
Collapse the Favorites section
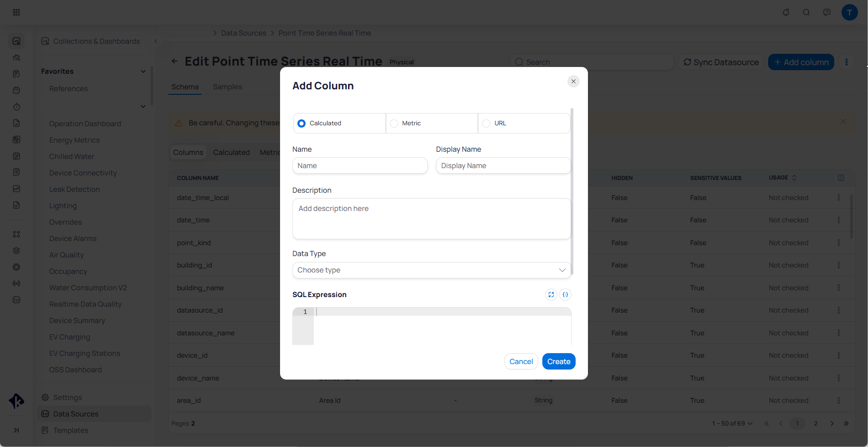143,72
